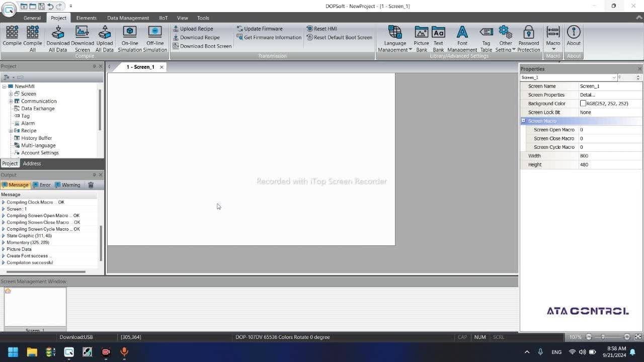Toggle the Error filter in Output

point(42,185)
